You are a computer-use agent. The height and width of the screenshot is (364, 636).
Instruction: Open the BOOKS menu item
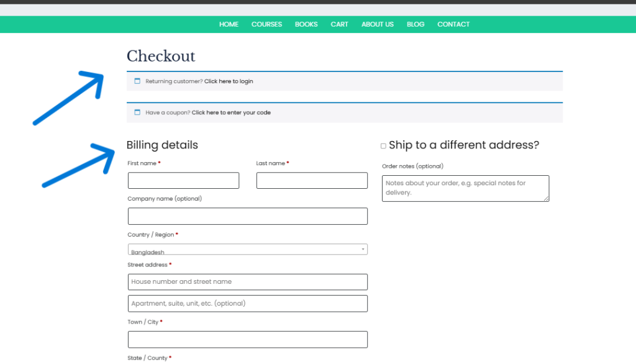tap(306, 24)
